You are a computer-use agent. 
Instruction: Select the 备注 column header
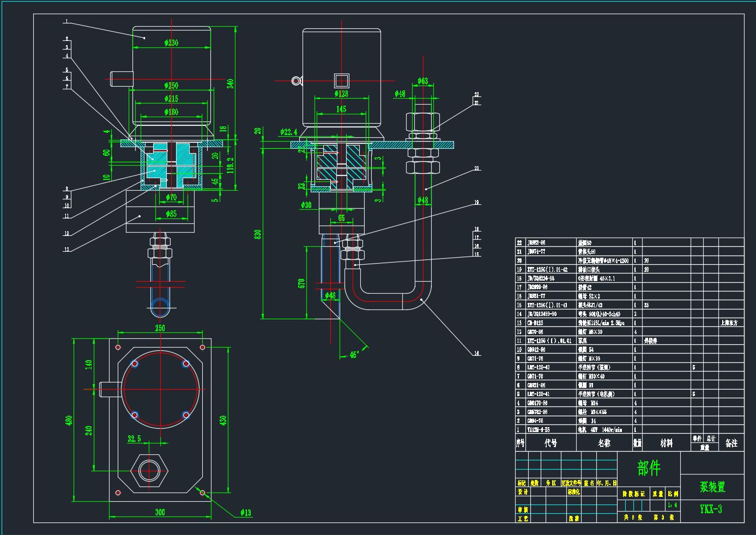coord(731,443)
